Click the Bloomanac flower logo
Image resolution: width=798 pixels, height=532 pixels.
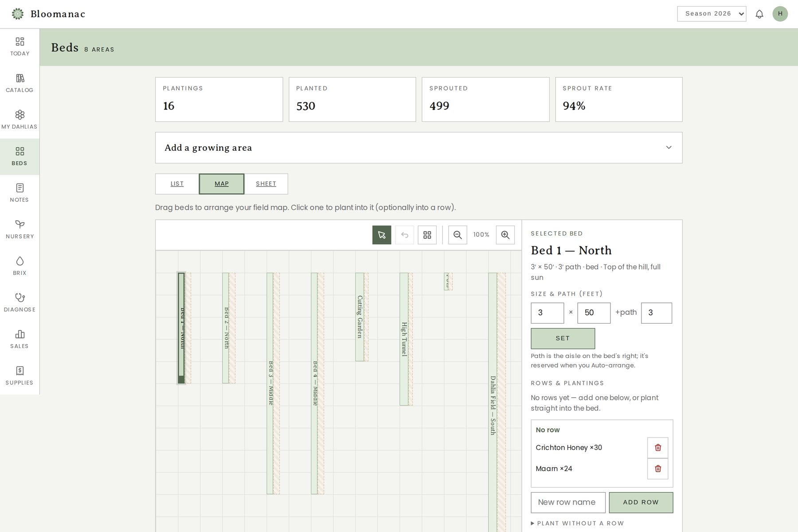pos(18,14)
